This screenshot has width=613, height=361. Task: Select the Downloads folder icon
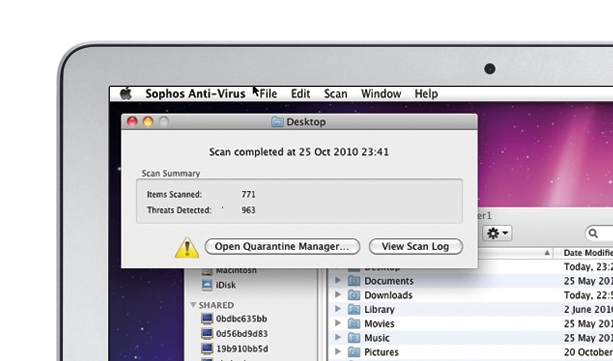click(354, 295)
